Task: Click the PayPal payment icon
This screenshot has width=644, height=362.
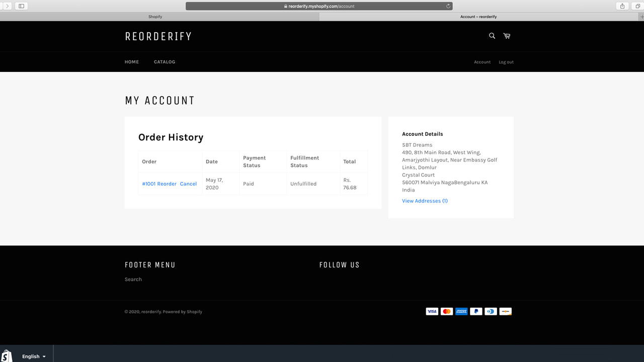Action: (x=475, y=311)
